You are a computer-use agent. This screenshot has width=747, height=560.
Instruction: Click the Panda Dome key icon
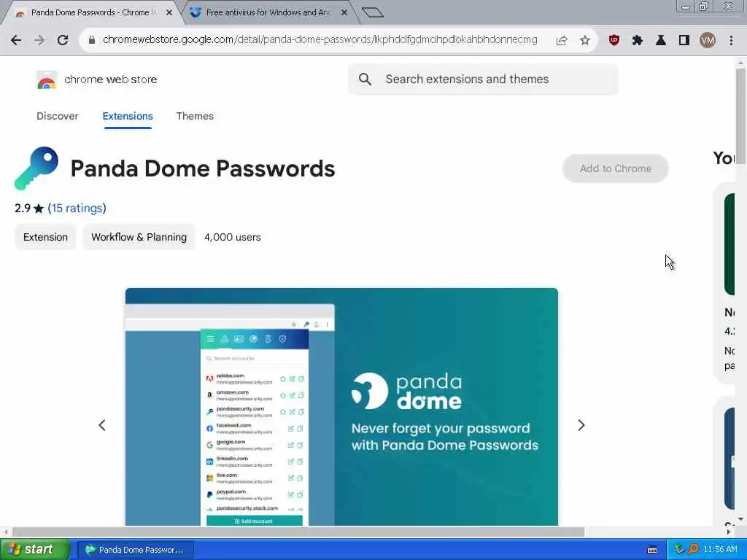coord(36,168)
